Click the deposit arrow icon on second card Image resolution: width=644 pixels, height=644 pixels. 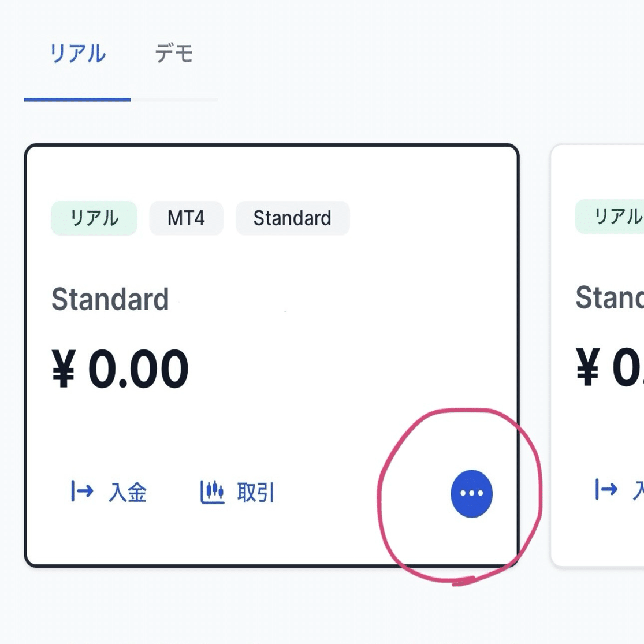(x=606, y=490)
